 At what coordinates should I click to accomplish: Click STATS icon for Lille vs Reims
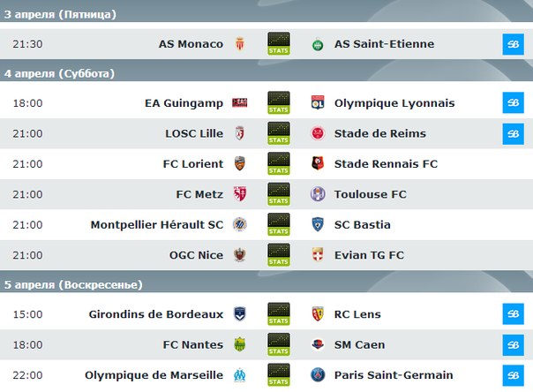[278, 133]
